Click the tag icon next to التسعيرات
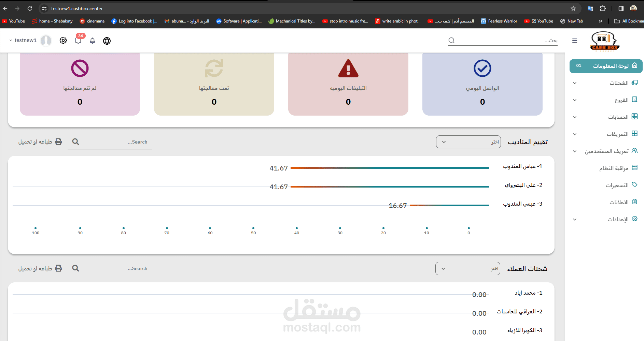 635,185
